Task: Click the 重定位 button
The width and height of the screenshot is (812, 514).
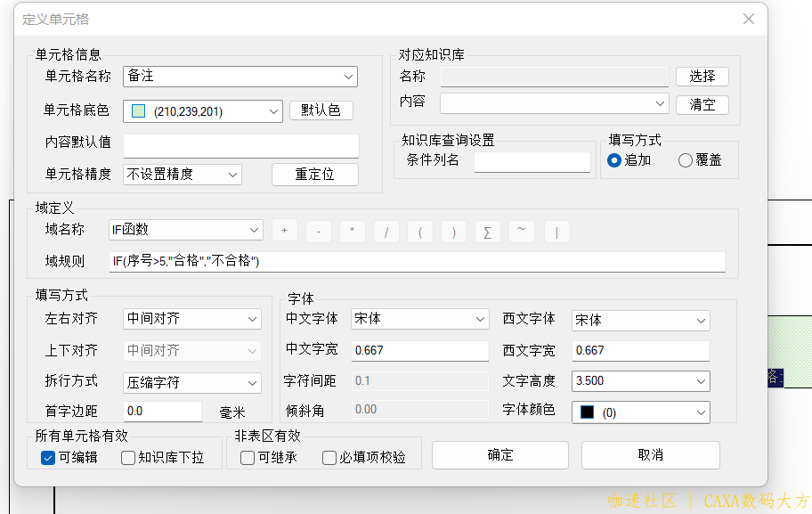Action: click(316, 175)
